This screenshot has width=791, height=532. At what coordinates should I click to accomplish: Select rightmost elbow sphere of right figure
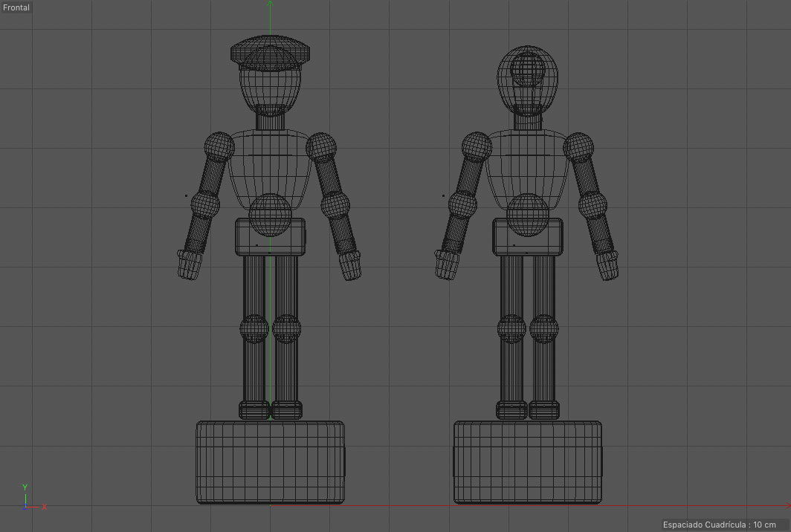click(x=592, y=204)
